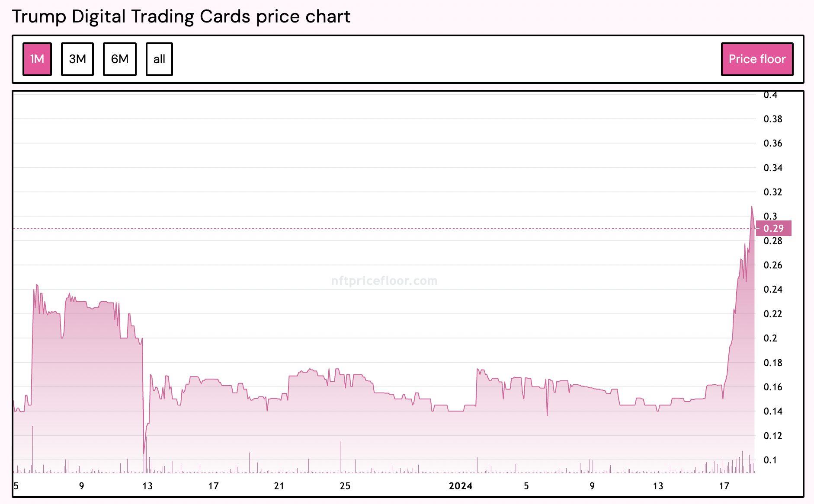Image resolution: width=814 pixels, height=504 pixels.
Task: Click the 0.29 current price tag
Action: [x=773, y=228]
